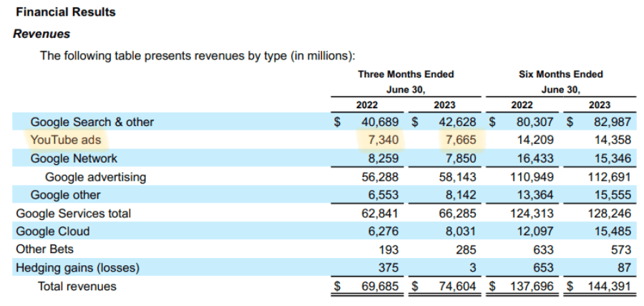Click Total revenues value 69,685
644x306 pixels.
(380, 286)
